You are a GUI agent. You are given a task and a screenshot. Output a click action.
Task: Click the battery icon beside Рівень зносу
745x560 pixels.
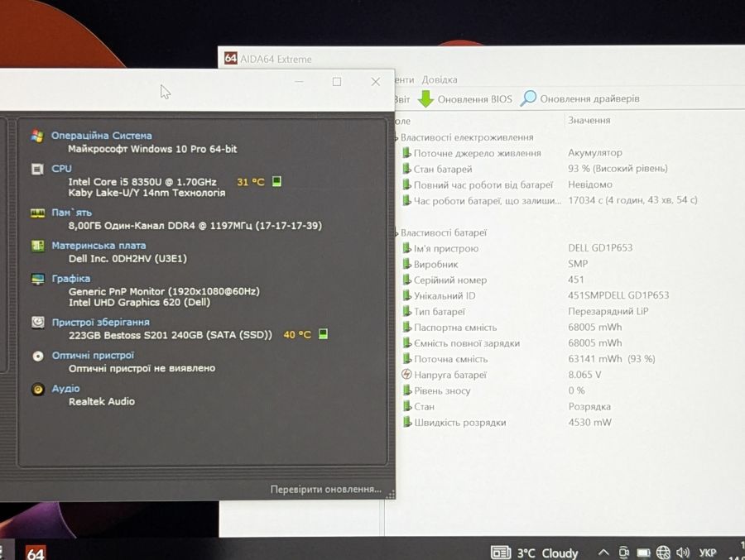407,390
